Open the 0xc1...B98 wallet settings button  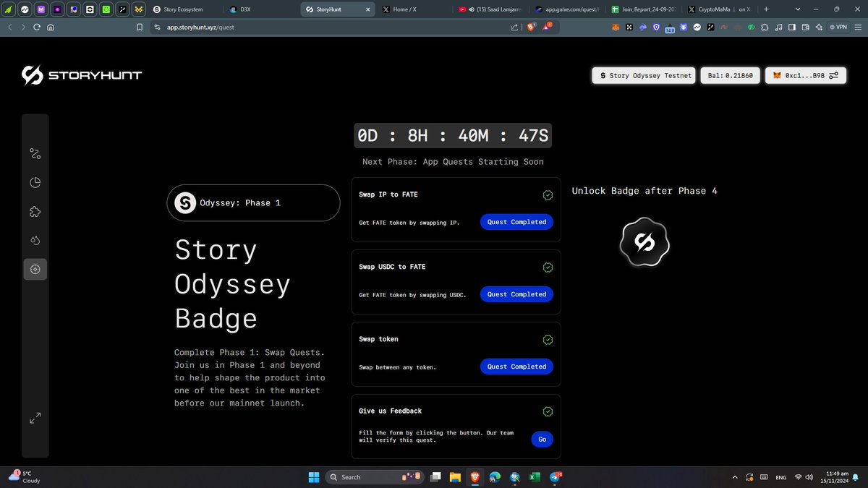806,75
